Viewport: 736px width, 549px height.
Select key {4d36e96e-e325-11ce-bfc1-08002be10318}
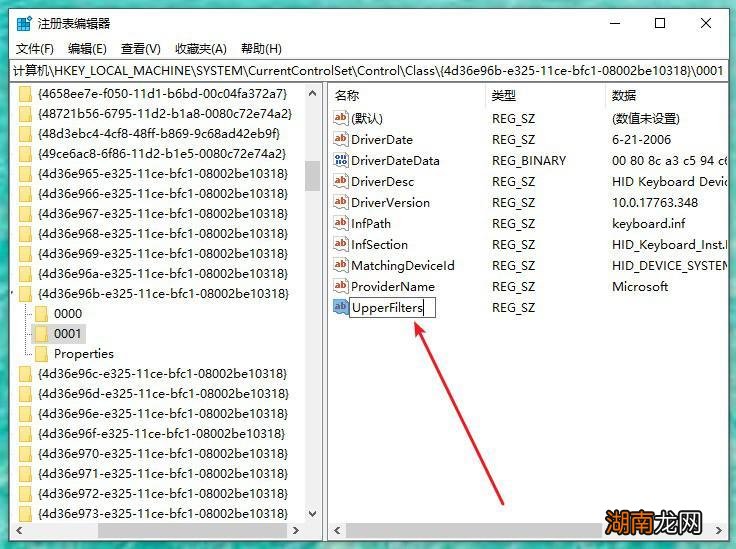coord(163,414)
